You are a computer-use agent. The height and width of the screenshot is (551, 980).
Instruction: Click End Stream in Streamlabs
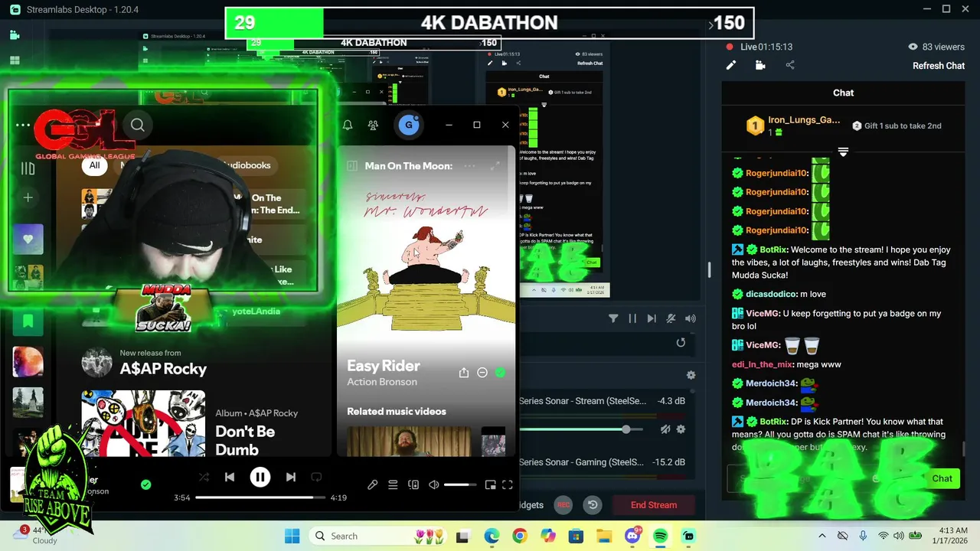pyautogui.click(x=654, y=505)
